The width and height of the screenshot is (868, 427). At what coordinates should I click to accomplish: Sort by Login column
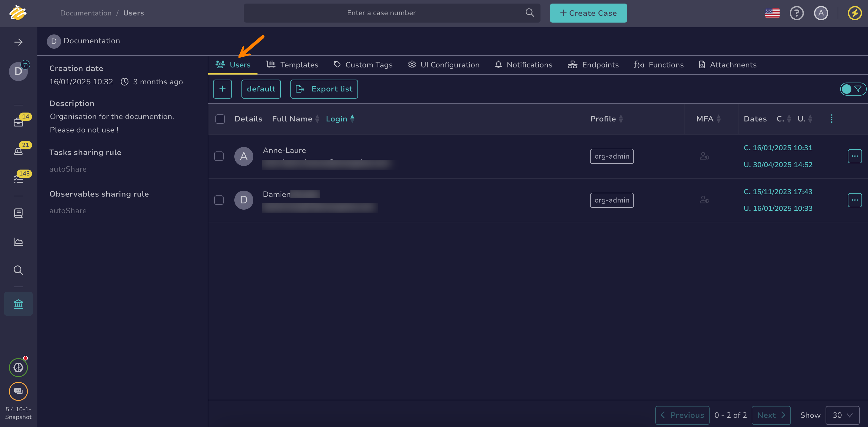point(340,119)
